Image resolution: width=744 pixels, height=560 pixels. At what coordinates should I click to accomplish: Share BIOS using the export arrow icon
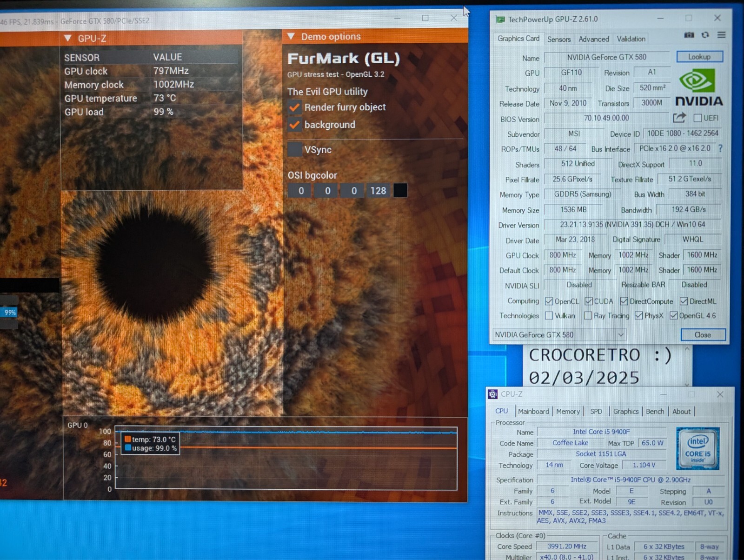(x=679, y=118)
